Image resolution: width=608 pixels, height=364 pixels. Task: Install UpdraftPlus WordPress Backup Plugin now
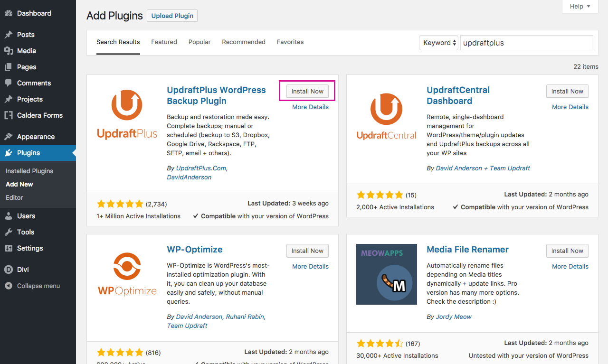point(307,91)
